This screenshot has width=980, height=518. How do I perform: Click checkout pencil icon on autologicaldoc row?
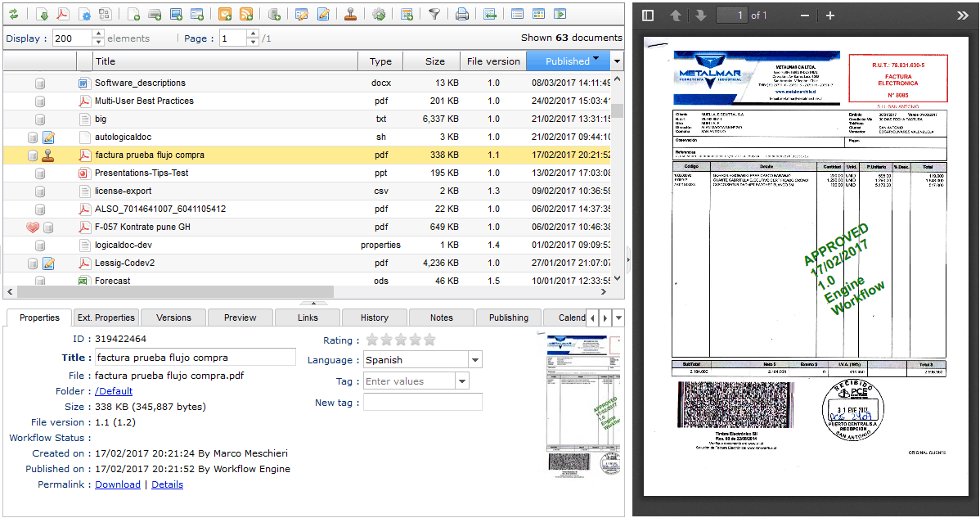(x=49, y=137)
